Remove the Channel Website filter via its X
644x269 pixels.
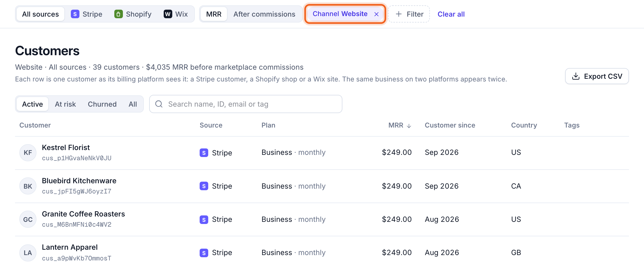[x=376, y=14]
